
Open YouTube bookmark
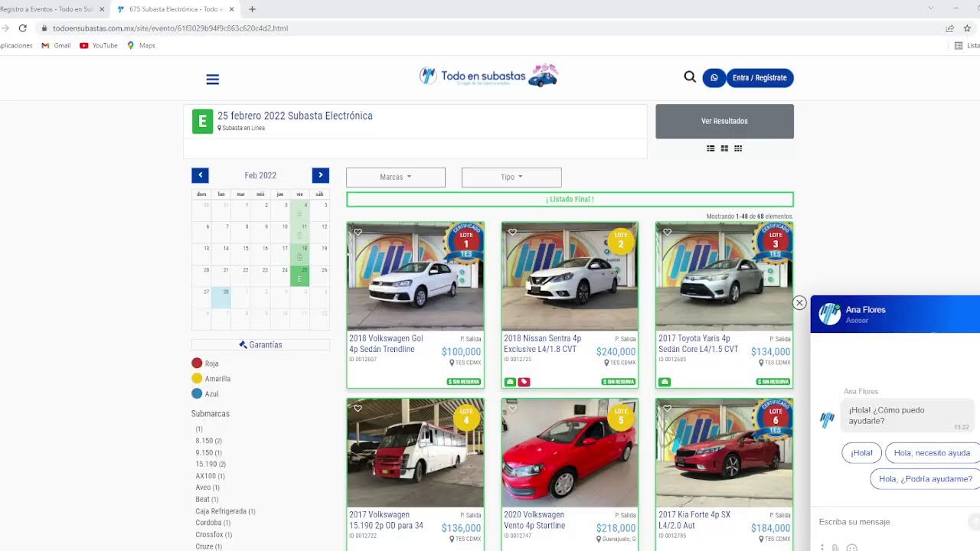99,46
